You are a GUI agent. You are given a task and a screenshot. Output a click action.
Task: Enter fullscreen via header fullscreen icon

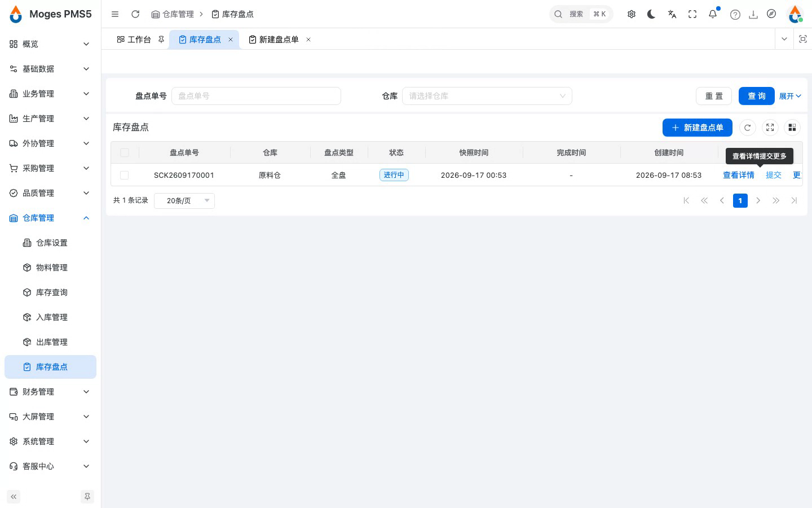[x=692, y=14]
